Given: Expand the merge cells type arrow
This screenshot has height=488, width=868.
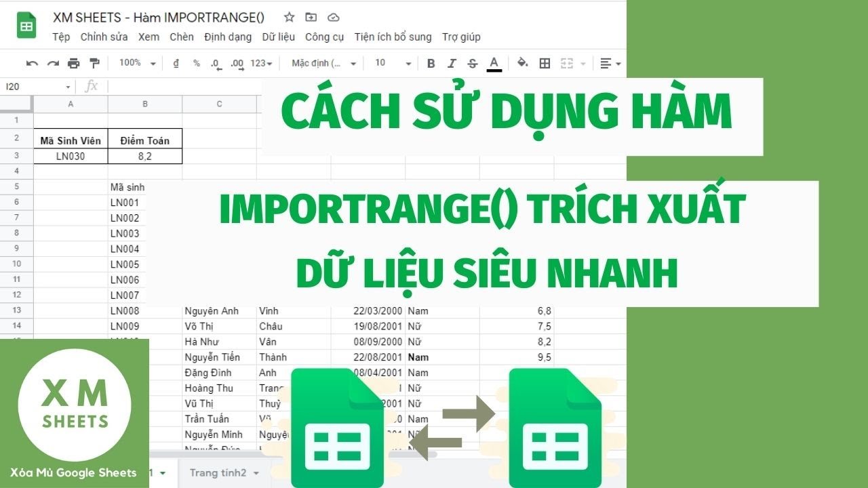Looking at the screenshot, I should tap(583, 63).
